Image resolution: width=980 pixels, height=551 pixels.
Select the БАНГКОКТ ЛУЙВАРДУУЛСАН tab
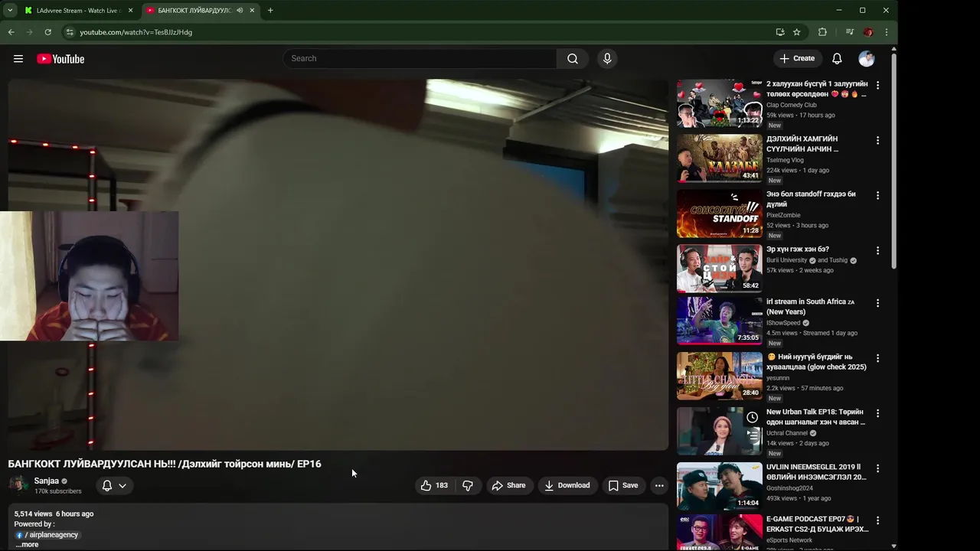click(x=196, y=11)
